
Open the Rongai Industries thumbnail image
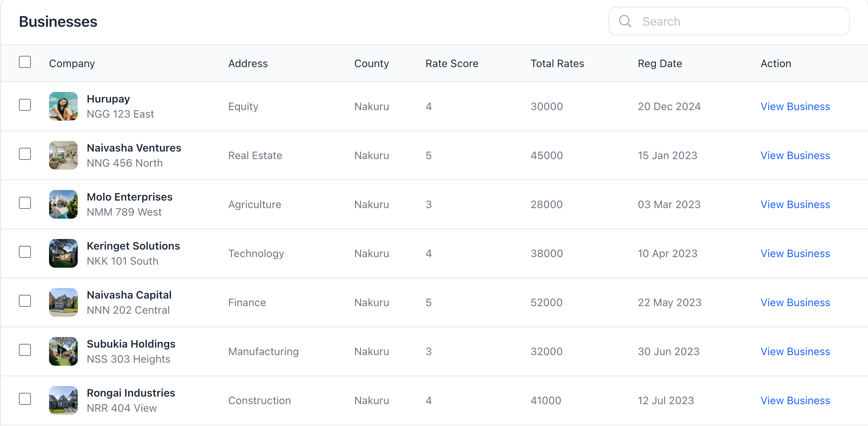click(x=63, y=400)
